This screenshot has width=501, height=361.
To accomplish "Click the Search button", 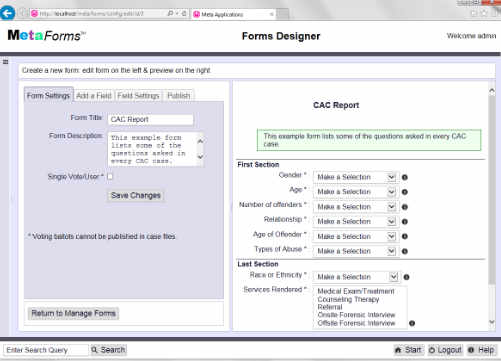I will (109, 350).
